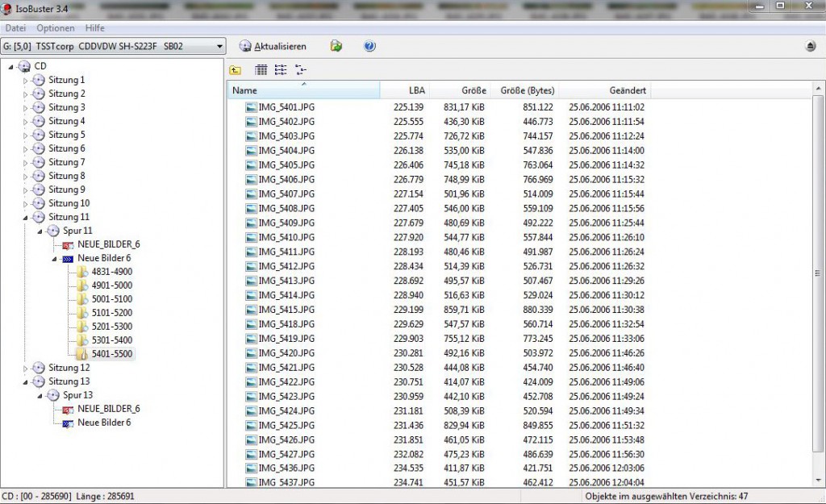The width and height of the screenshot is (826, 504).
Task: Click the green extract toolbar icon
Action: [336, 46]
